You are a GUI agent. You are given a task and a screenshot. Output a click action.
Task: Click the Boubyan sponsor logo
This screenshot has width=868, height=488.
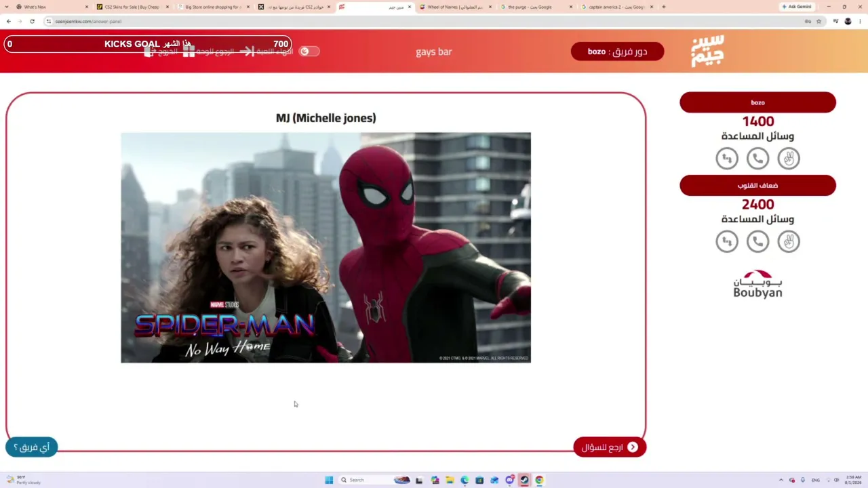click(757, 284)
